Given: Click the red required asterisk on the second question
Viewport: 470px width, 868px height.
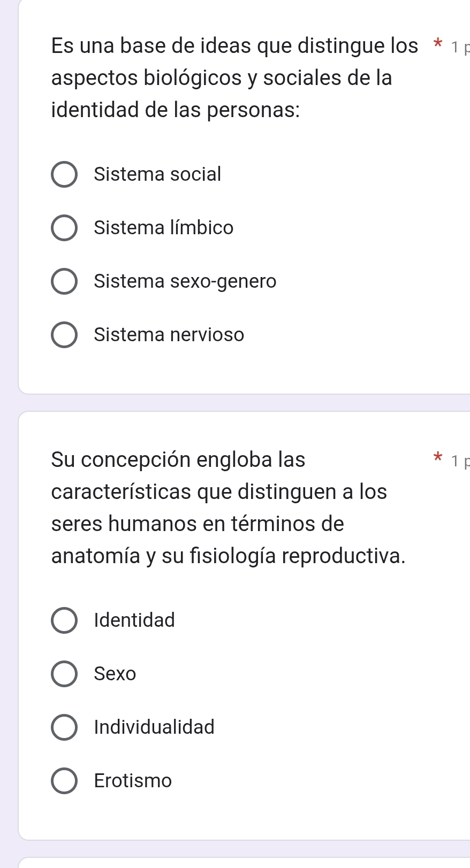Looking at the screenshot, I should 438,458.
